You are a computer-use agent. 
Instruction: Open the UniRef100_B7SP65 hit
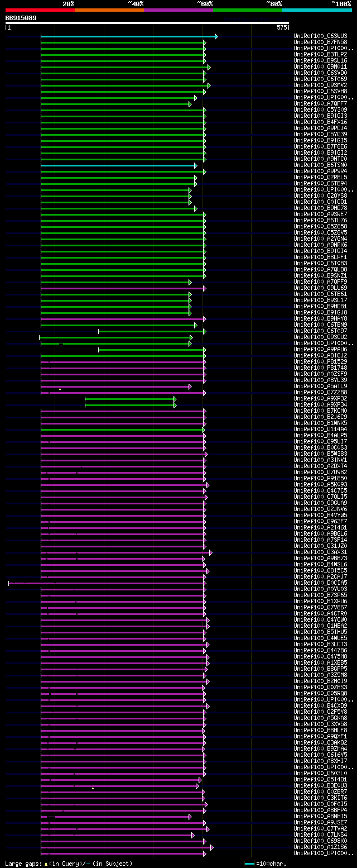(x=320, y=595)
